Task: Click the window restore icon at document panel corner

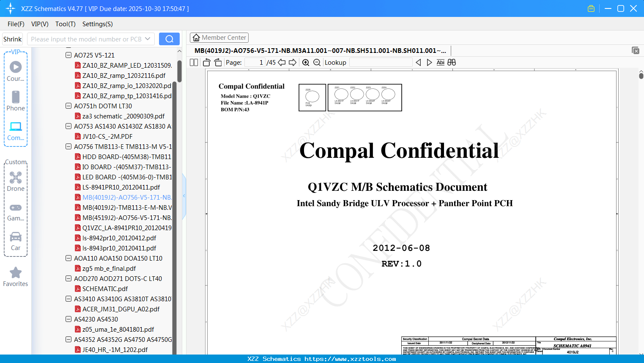Action: [x=635, y=50]
